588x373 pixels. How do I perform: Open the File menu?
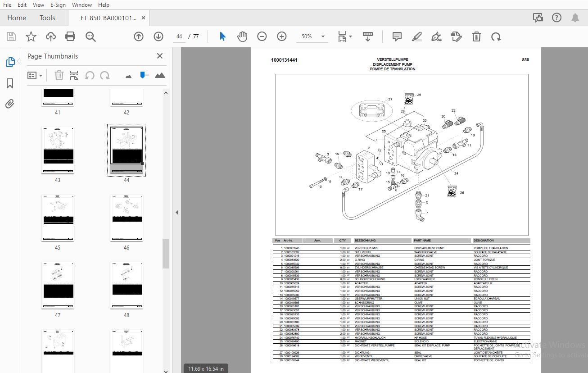click(x=7, y=5)
